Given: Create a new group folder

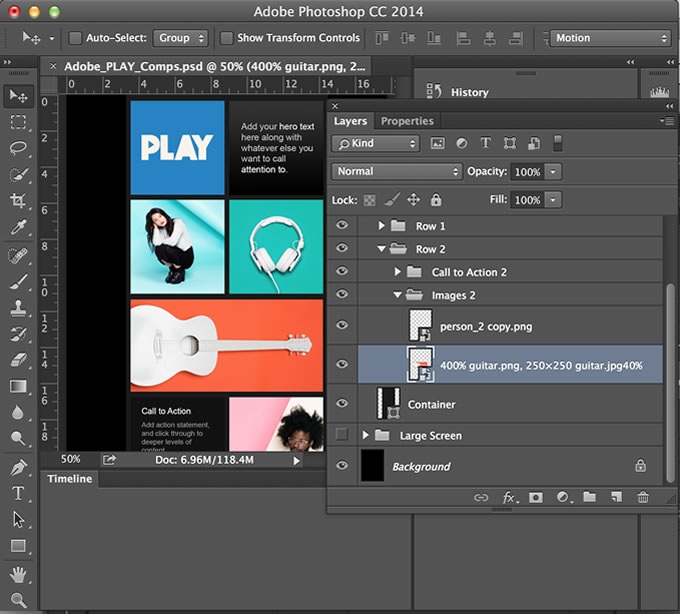Looking at the screenshot, I should coord(589,497).
